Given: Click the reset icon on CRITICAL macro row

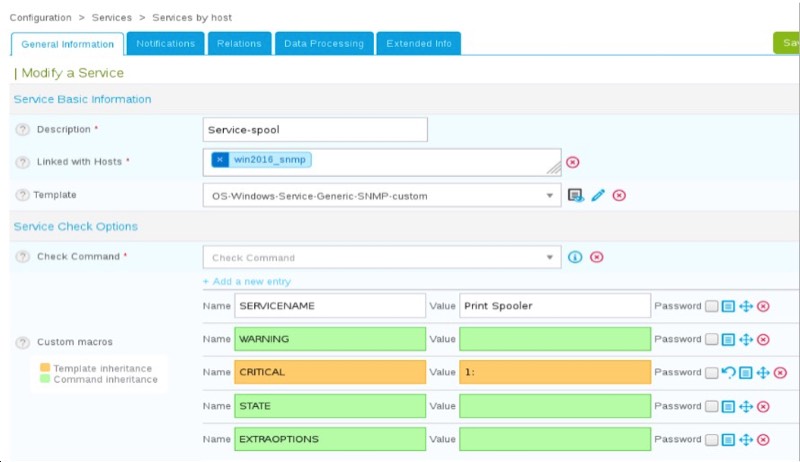Looking at the screenshot, I should click(729, 373).
